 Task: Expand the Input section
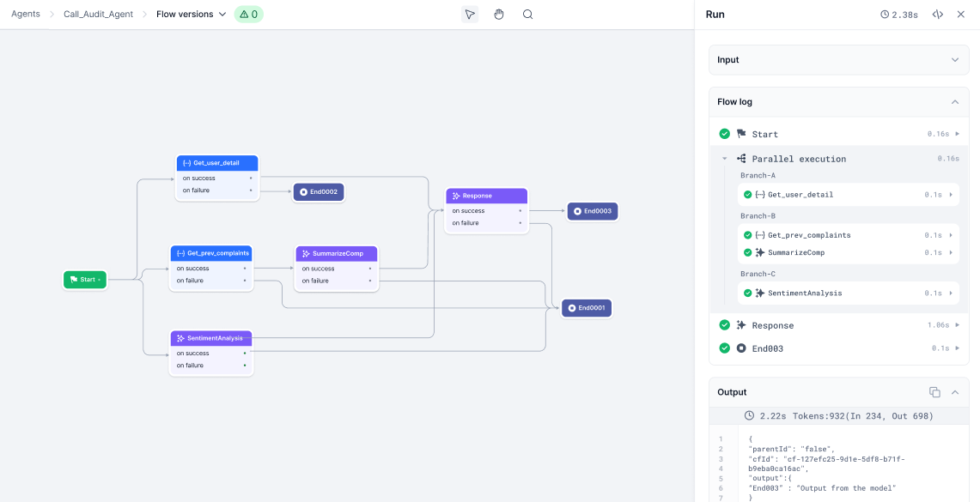(954, 60)
